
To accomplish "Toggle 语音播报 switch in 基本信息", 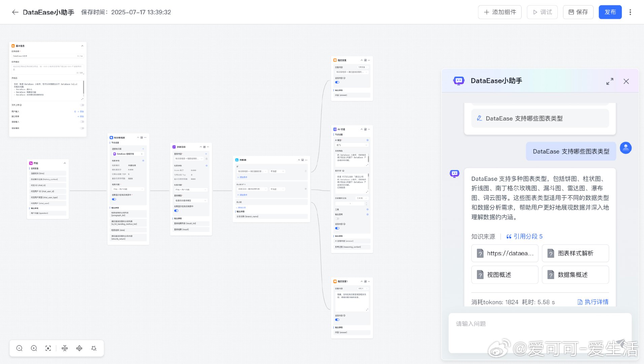I will (82, 128).
